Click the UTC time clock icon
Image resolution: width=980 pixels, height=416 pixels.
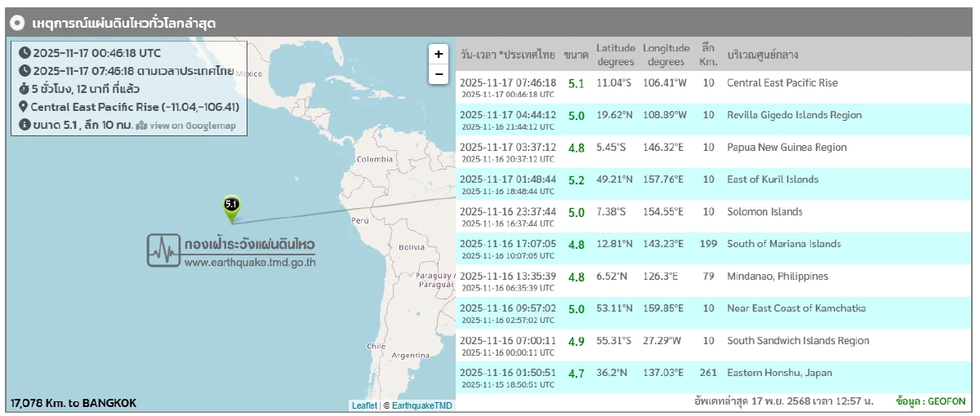24,53
